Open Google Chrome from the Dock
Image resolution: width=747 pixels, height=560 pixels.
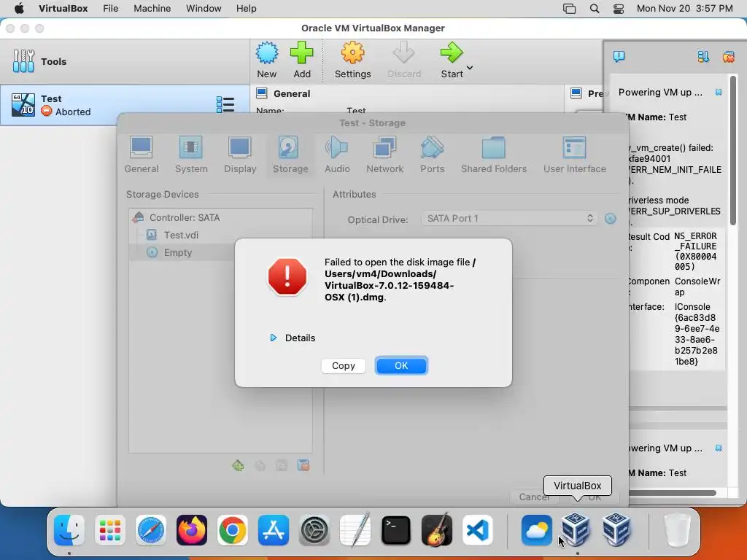(233, 530)
